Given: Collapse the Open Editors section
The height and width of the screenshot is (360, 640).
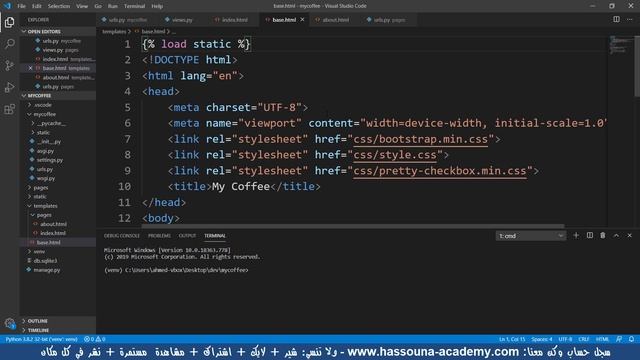Looking at the screenshot, I should (x=58, y=31).
